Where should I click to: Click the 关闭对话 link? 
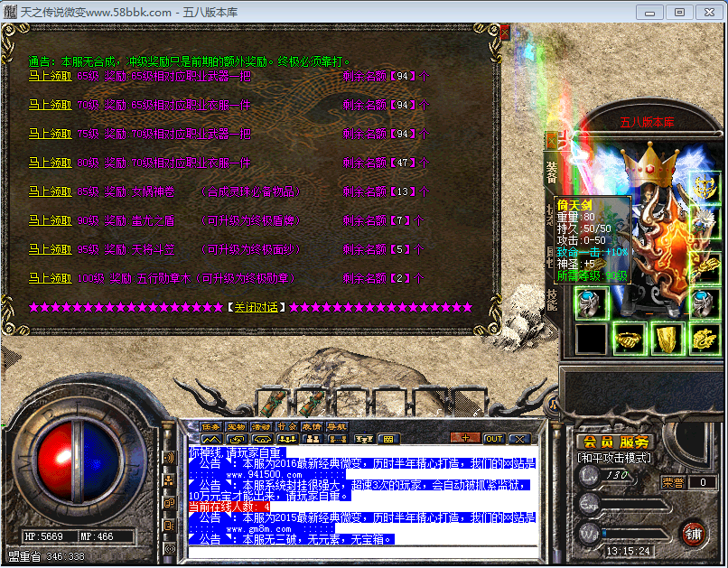pos(256,307)
